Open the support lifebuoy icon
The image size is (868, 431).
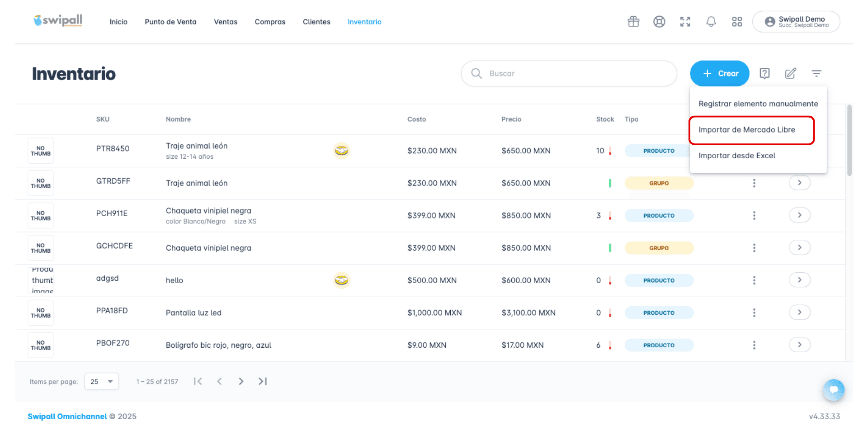point(659,22)
